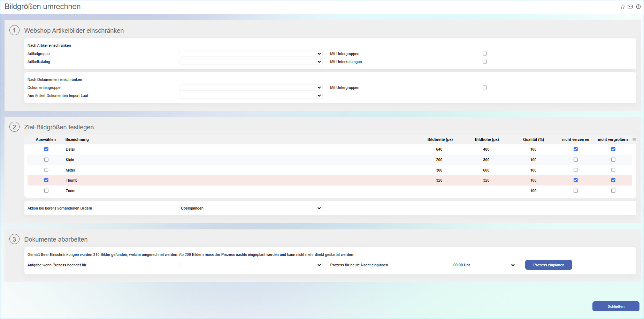
Task: Open the Artikelgruppe dropdown
Action: (x=251, y=54)
